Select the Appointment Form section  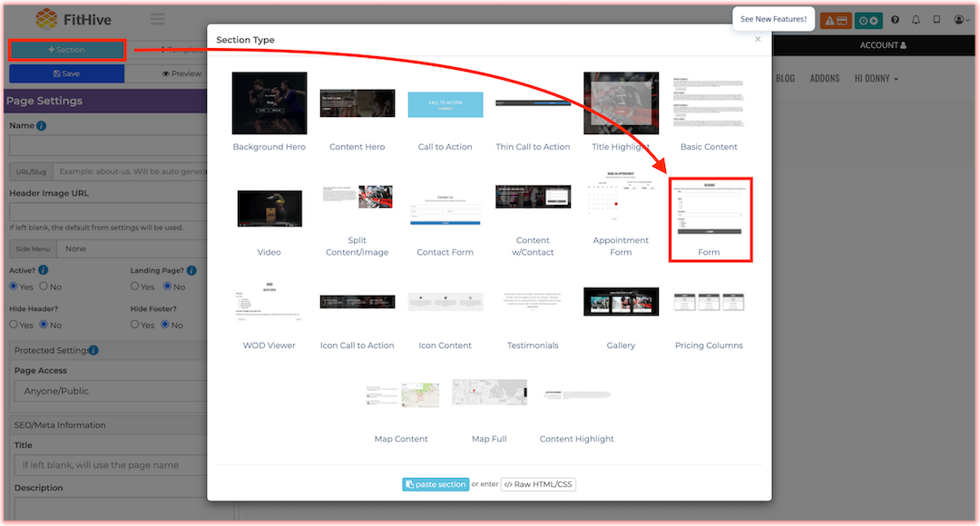[x=622, y=196]
